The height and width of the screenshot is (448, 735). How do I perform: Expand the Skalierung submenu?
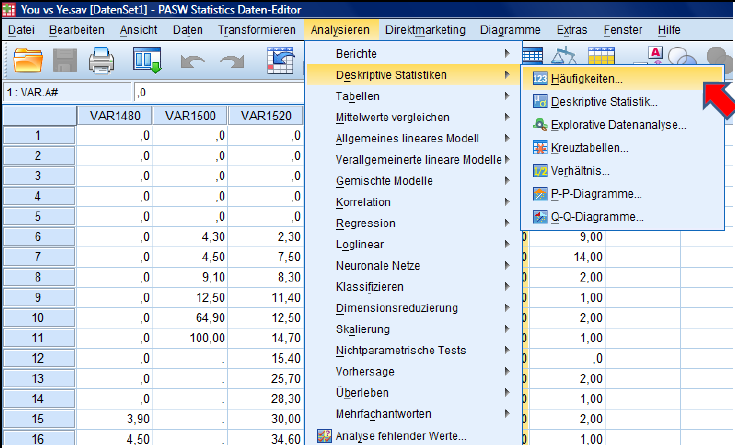tap(414, 329)
